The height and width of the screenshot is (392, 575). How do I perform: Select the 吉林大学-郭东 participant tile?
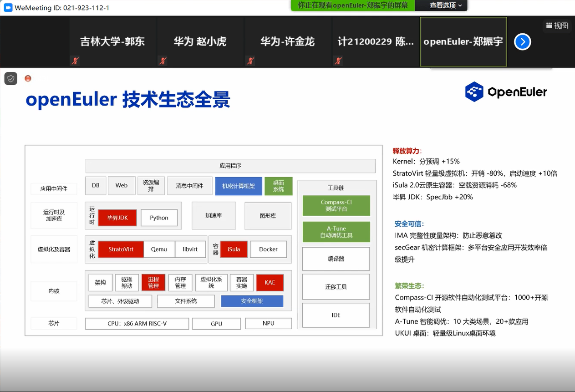click(112, 42)
